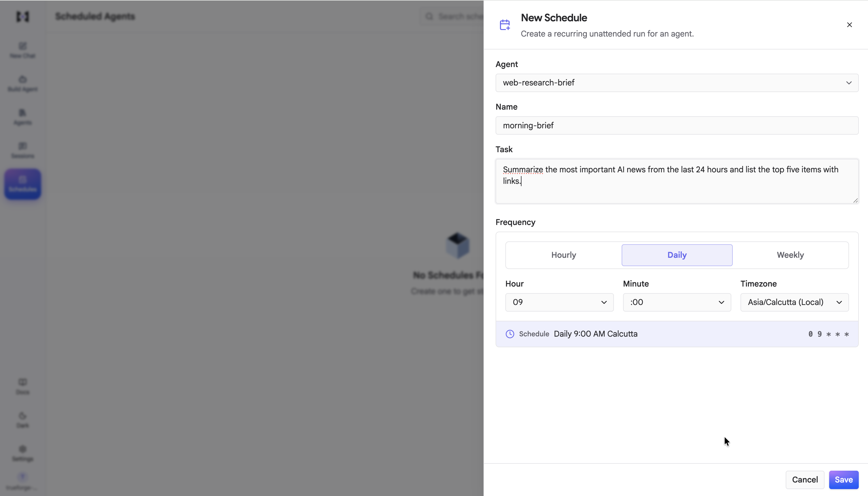
Task: Click the calendar-plus icon beside New Schedule
Action: click(x=505, y=25)
